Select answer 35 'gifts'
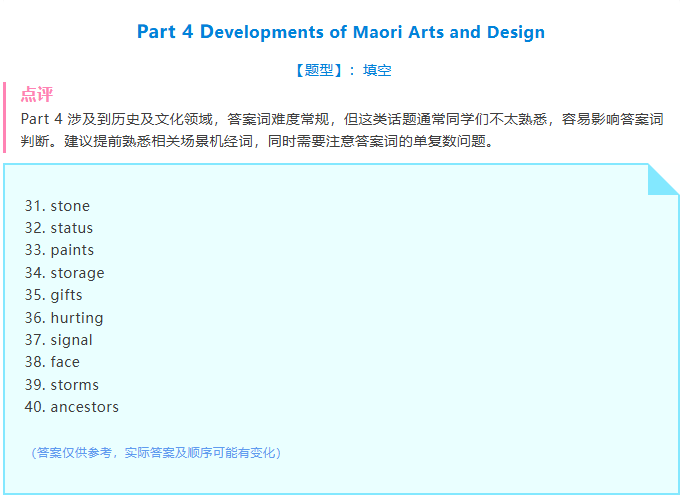 (x=54, y=295)
